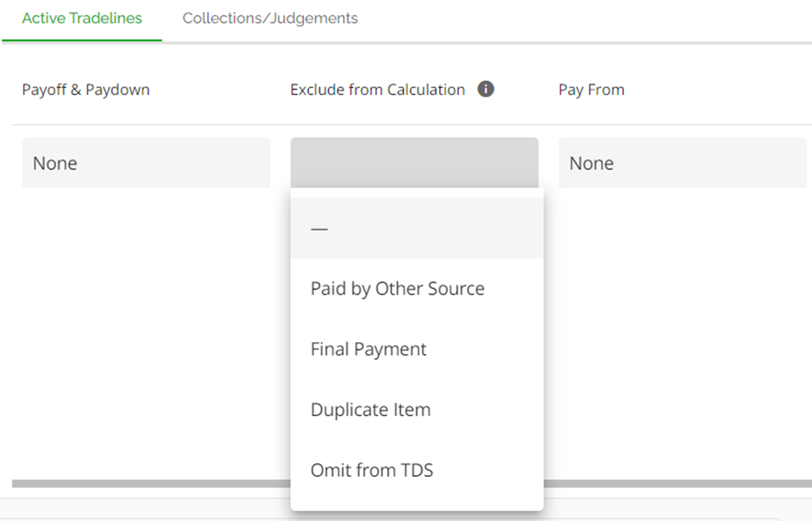Click the Payoff & Paydown column header
Screen dimensions: 812x521
click(86, 90)
